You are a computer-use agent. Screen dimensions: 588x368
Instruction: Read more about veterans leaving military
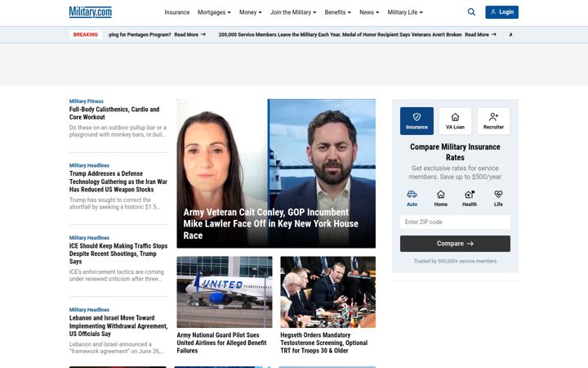[x=480, y=34]
